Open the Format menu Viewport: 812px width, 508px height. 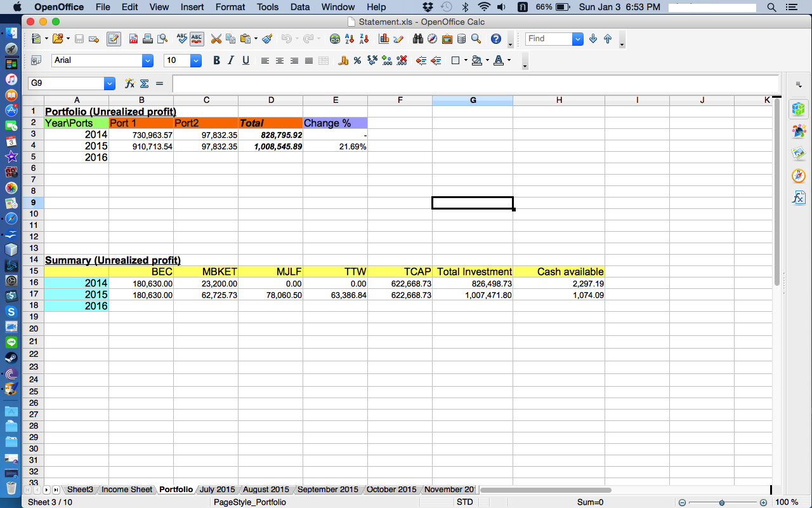click(x=230, y=7)
